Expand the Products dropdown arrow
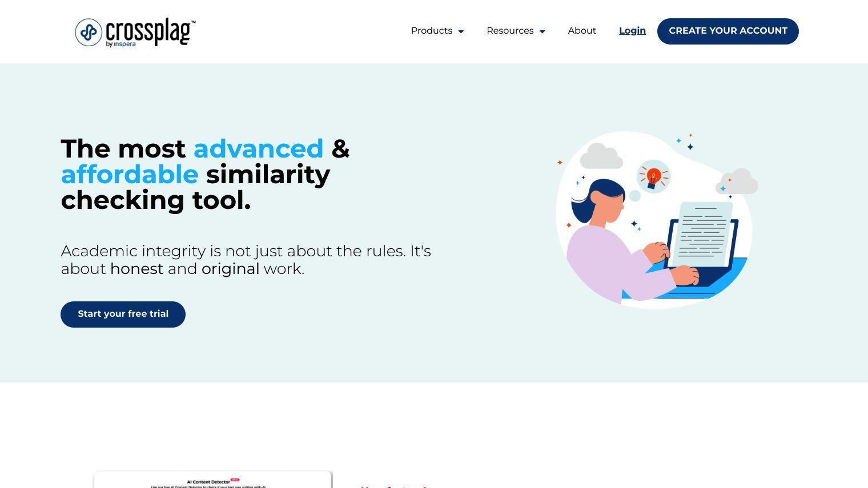The height and width of the screenshot is (488, 868). point(461,31)
